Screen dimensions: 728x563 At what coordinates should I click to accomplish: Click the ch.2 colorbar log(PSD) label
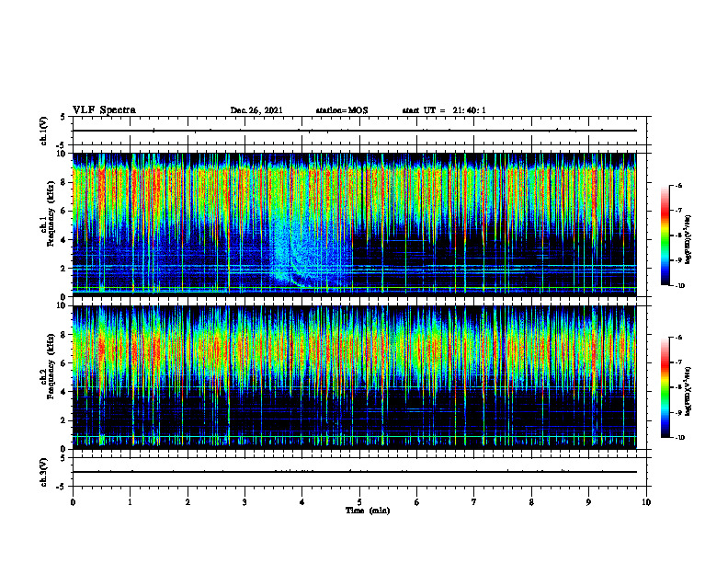coord(688,391)
